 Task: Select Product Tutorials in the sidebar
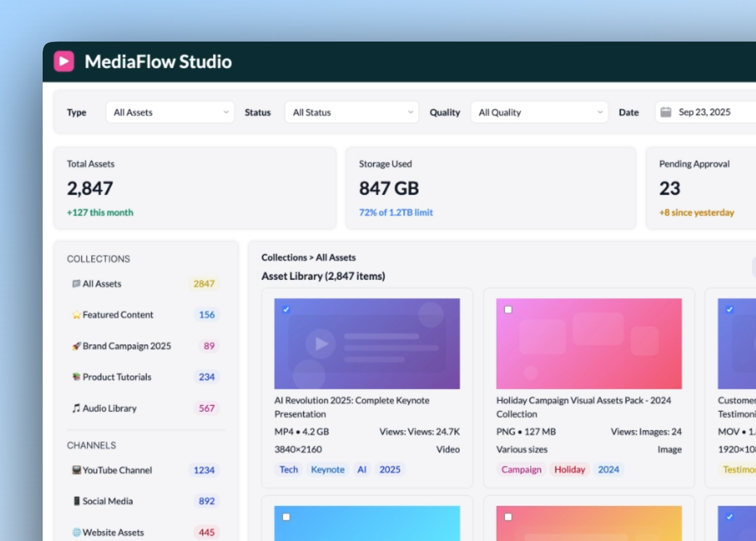point(117,377)
